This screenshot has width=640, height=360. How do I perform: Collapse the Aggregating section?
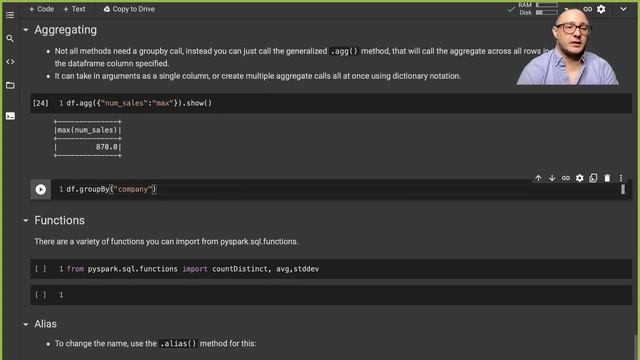tap(26, 30)
